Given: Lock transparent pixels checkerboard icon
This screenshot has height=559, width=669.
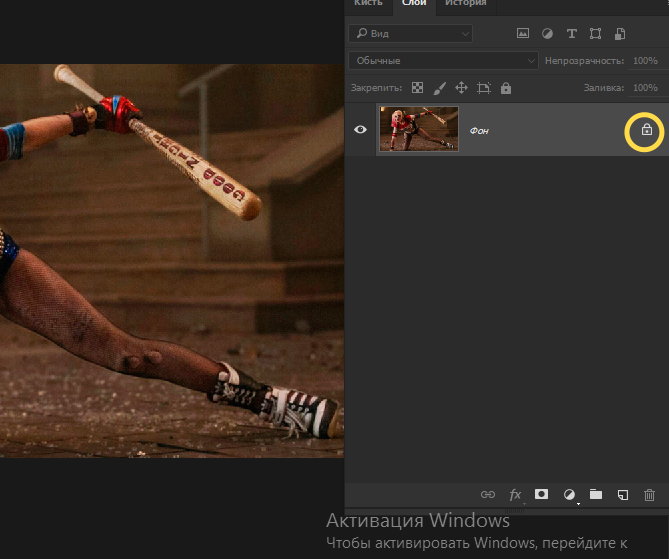Looking at the screenshot, I should (x=417, y=88).
